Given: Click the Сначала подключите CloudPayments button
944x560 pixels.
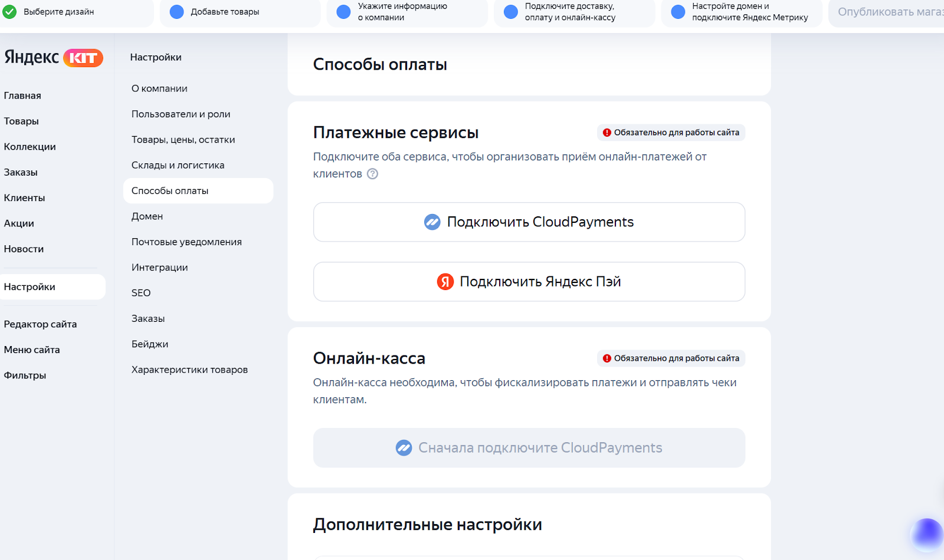Looking at the screenshot, I should [x=529, y=448].
